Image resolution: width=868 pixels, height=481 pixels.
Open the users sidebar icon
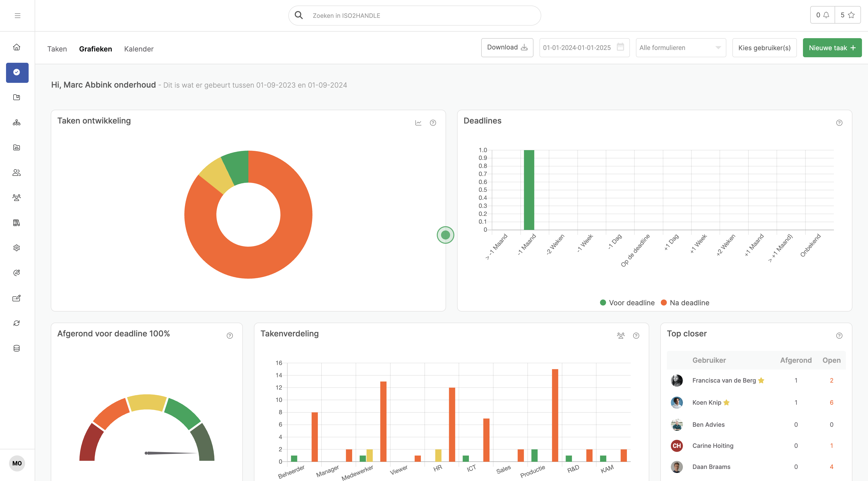point(17,172)
